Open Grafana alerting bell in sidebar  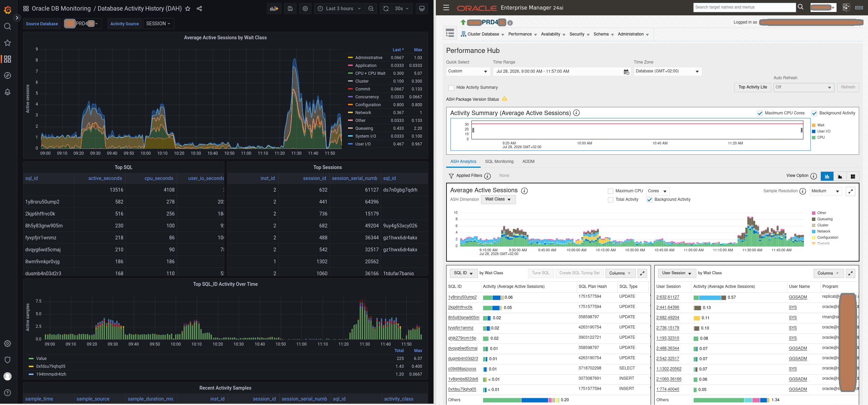pyautogui.click(x=8, y=92)
